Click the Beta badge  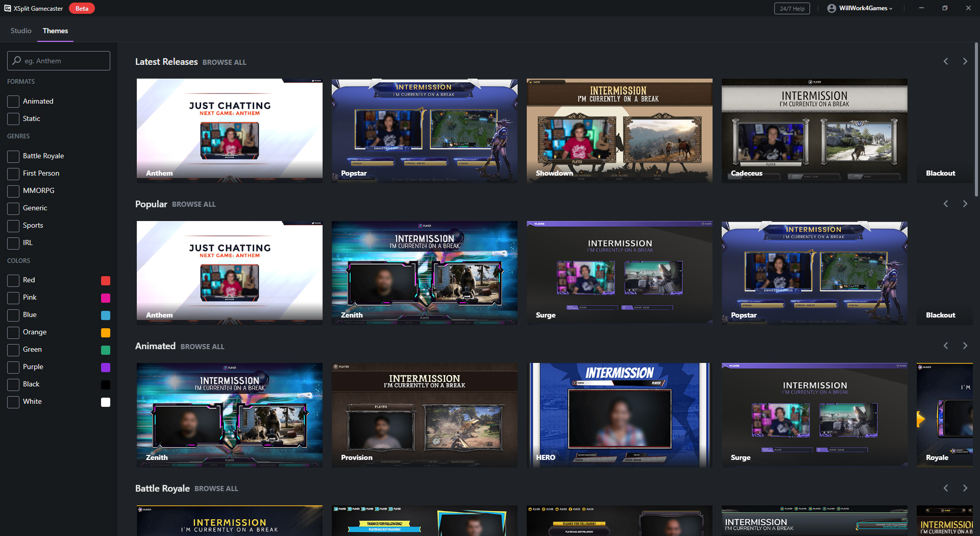coord(82,8)
